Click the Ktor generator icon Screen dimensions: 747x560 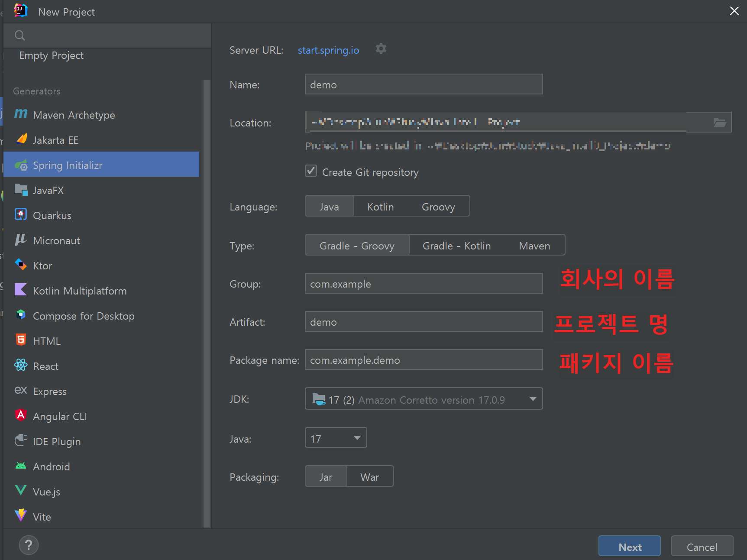click(21, 265)
